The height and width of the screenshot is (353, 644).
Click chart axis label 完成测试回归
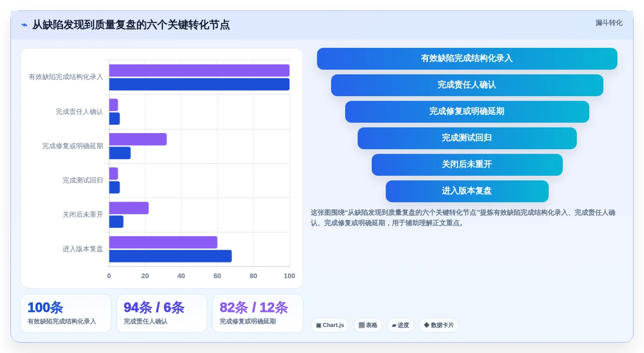[83, 180]
